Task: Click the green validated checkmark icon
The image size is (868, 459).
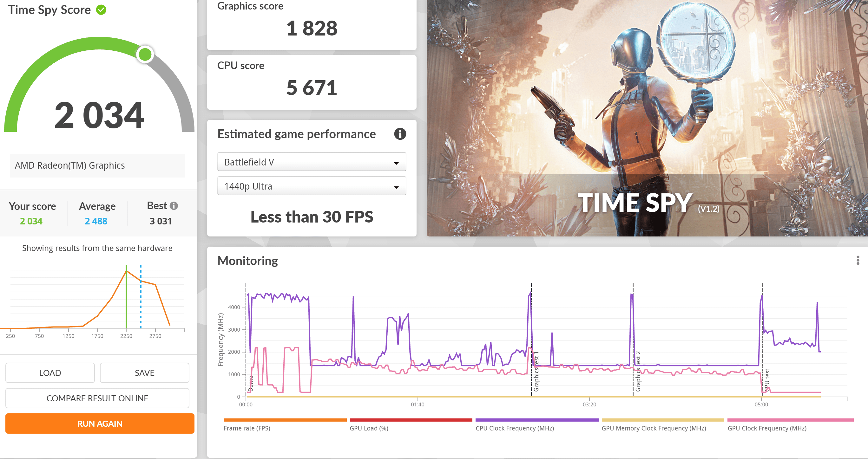Action: pyautogui.click(x=101, y=10)
